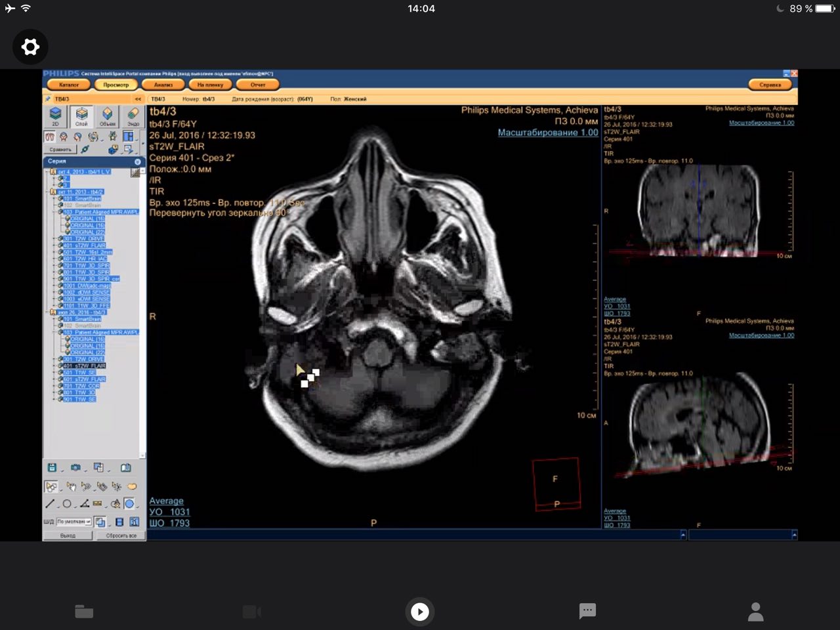
Task: Click the УО 1031 value in main view
Action: point(169,512)
